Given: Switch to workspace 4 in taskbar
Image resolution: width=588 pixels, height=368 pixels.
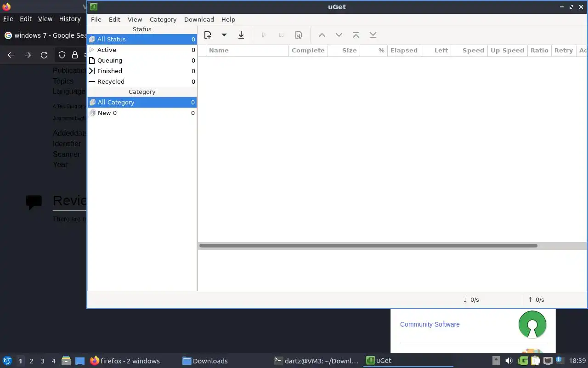Looking at the screenshot, I should click(x=54, y=361).
